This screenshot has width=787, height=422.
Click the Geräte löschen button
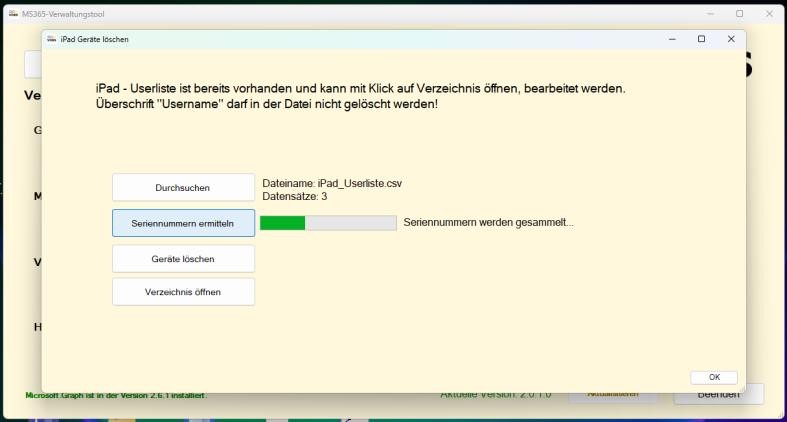point(183,259)
